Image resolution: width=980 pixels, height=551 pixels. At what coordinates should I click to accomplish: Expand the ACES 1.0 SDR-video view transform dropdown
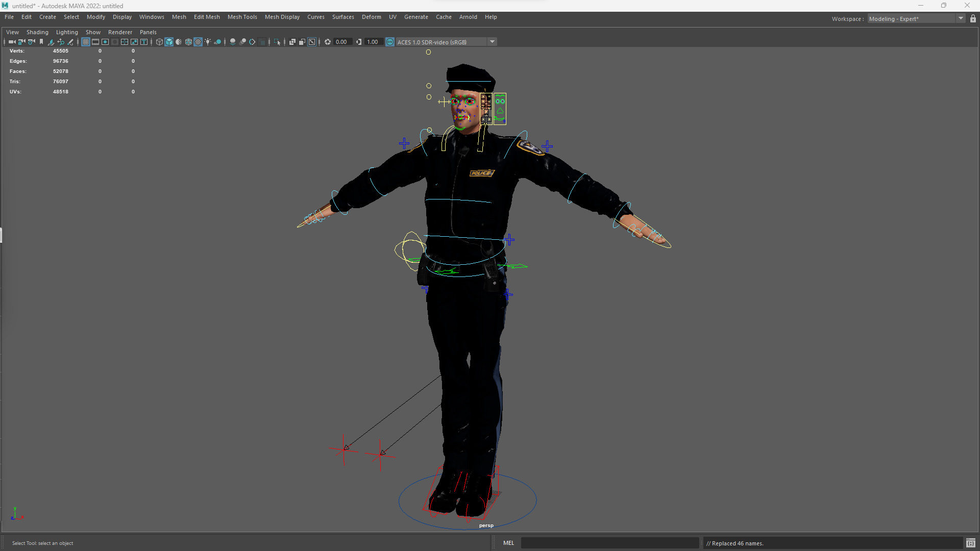[x=492, y=42]
